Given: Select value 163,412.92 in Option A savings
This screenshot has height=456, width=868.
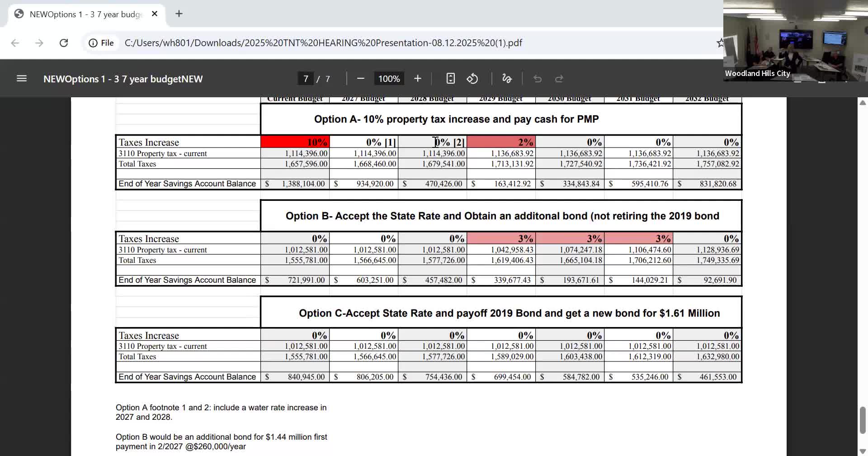Looking at the screenshot, I should click(512, 184).
